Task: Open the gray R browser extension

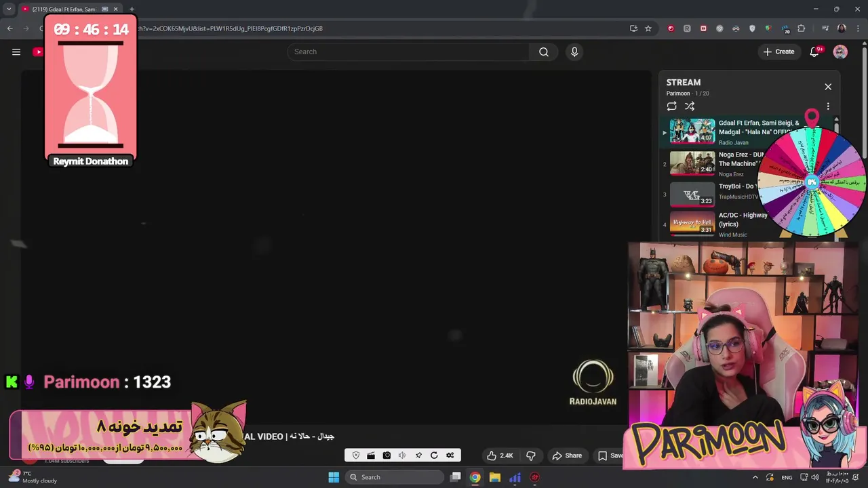Action: 687,28
